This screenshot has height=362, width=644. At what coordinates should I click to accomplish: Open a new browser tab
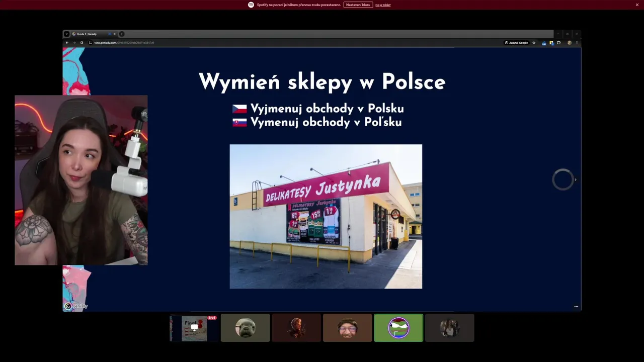121,34
